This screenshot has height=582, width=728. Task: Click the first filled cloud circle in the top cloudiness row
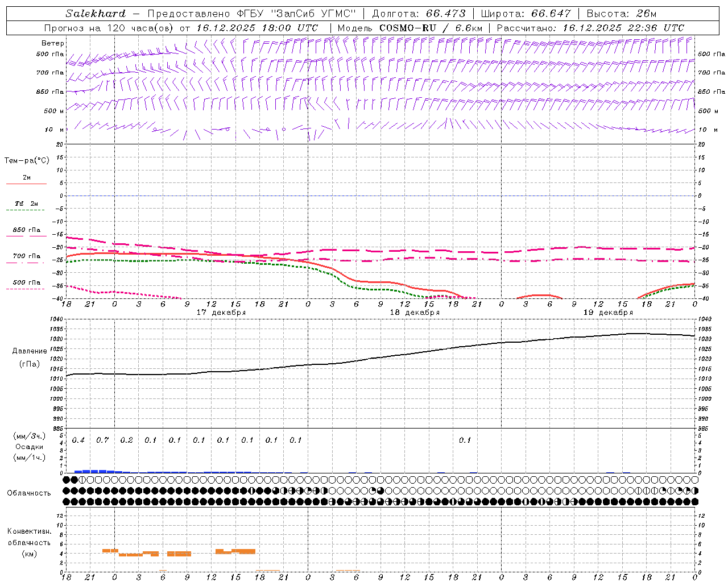(x=67, y=480)
